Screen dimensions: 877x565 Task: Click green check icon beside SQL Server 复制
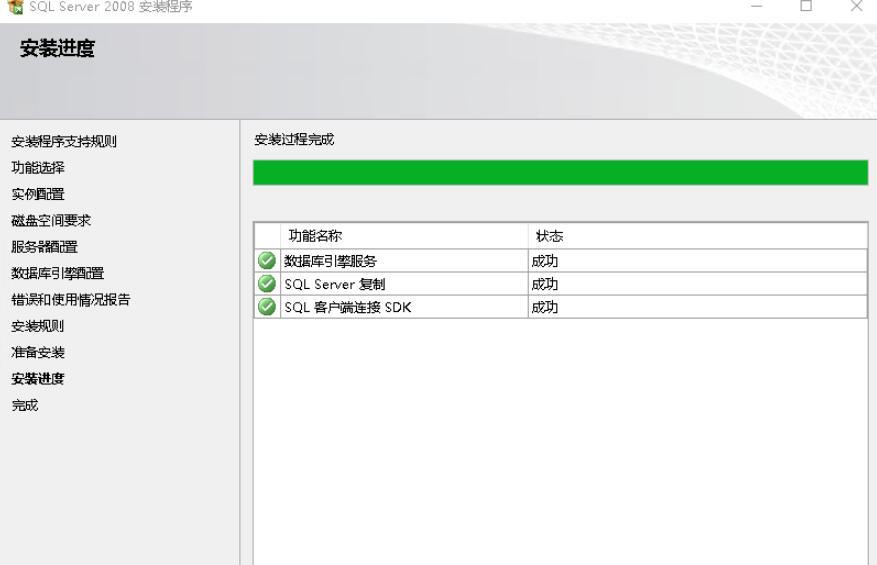point(267,284)
